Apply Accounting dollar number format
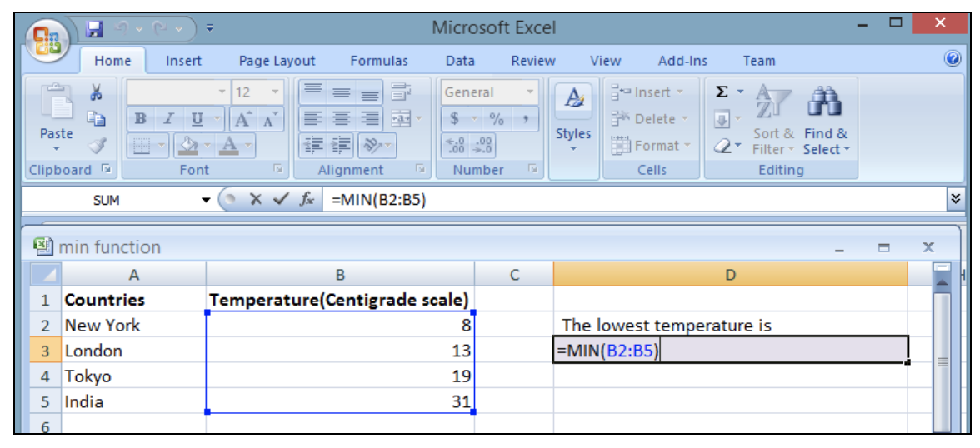The height and width of the screenshot is (448, 980). pos(454,119)
